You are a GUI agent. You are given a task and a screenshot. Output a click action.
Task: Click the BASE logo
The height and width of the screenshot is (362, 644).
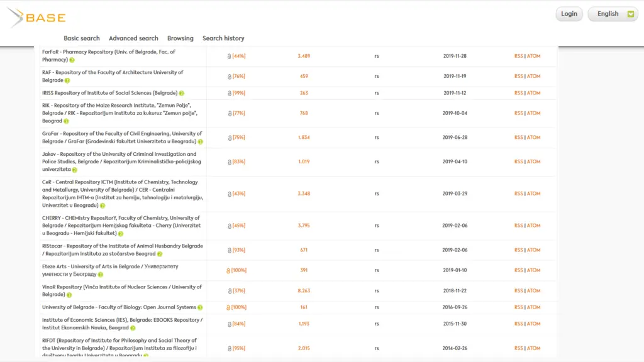coord(36,17)
